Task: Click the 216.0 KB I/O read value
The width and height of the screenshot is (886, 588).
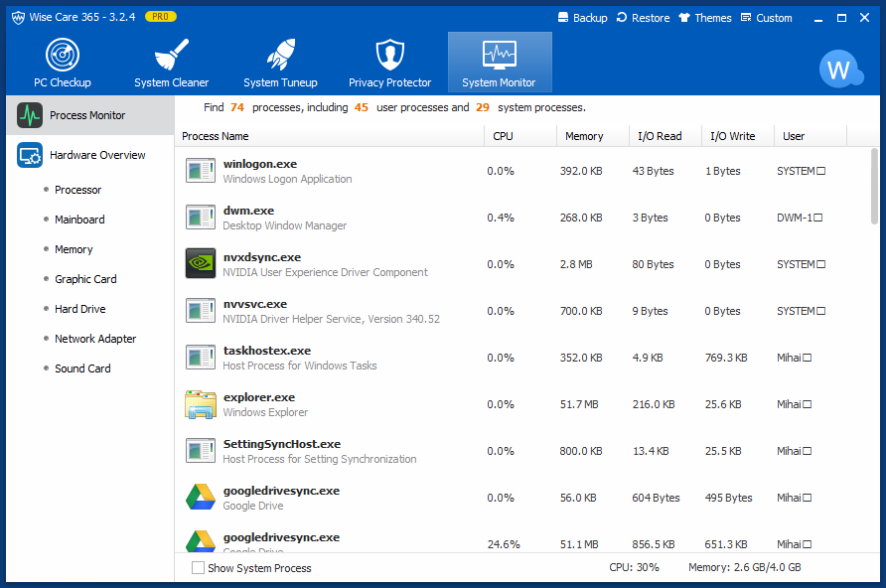Action: tap(654, 404)
